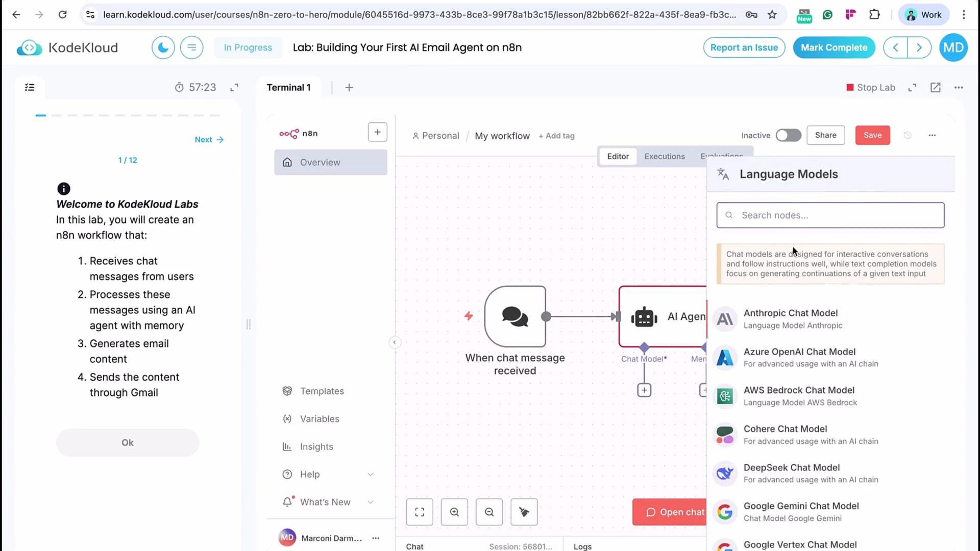Image resolution: width=980 pixels, height=551 pixels.
Task: Open the lesson list menu icon
Action: 192,47
